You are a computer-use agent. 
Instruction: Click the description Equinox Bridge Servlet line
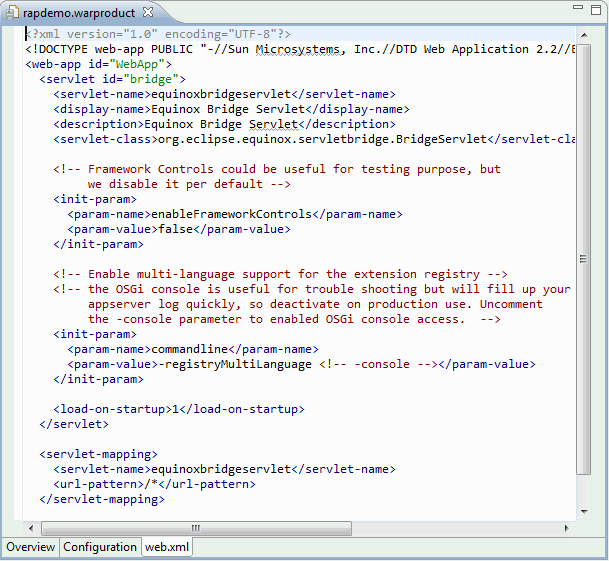tap(224, 124)
